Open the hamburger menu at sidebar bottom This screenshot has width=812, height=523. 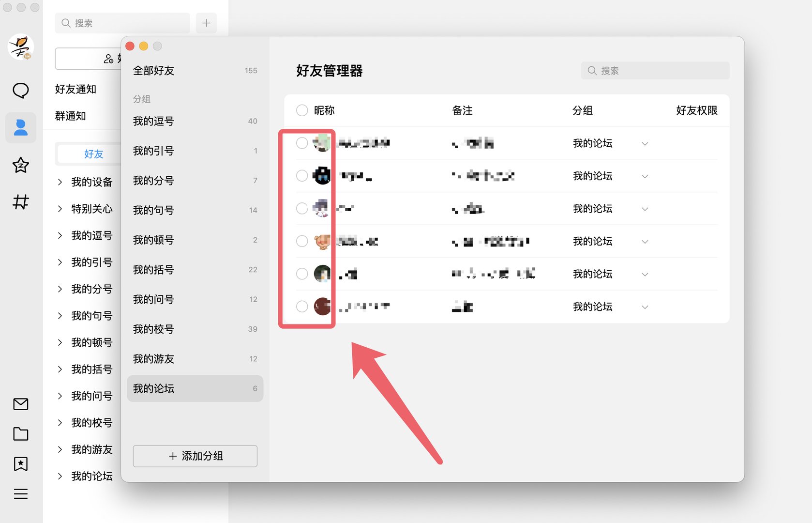(x=21, y=494)
